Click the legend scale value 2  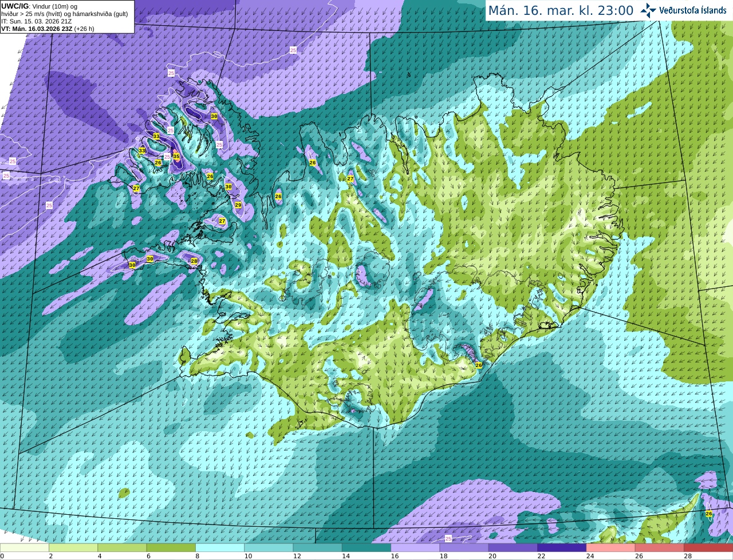point(51,556)
